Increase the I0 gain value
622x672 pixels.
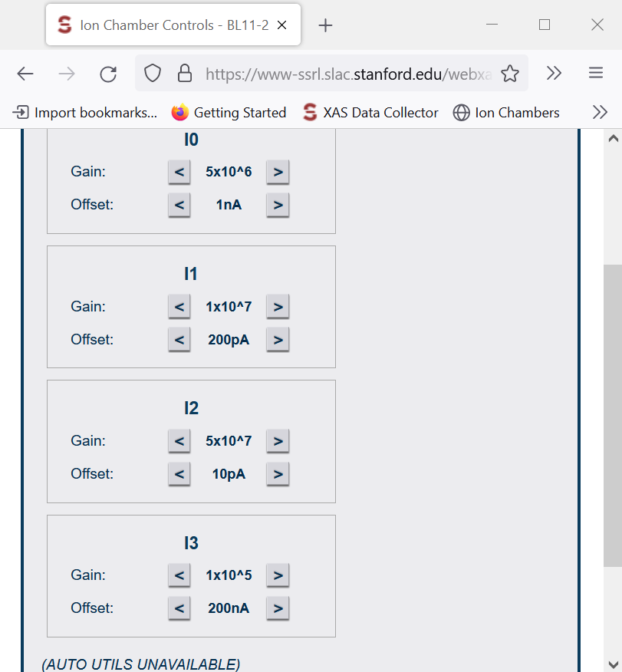click(x=278, y=172)
